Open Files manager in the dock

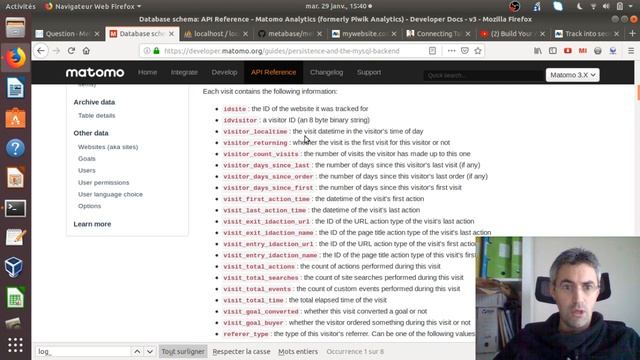click(x=15, y=28)
